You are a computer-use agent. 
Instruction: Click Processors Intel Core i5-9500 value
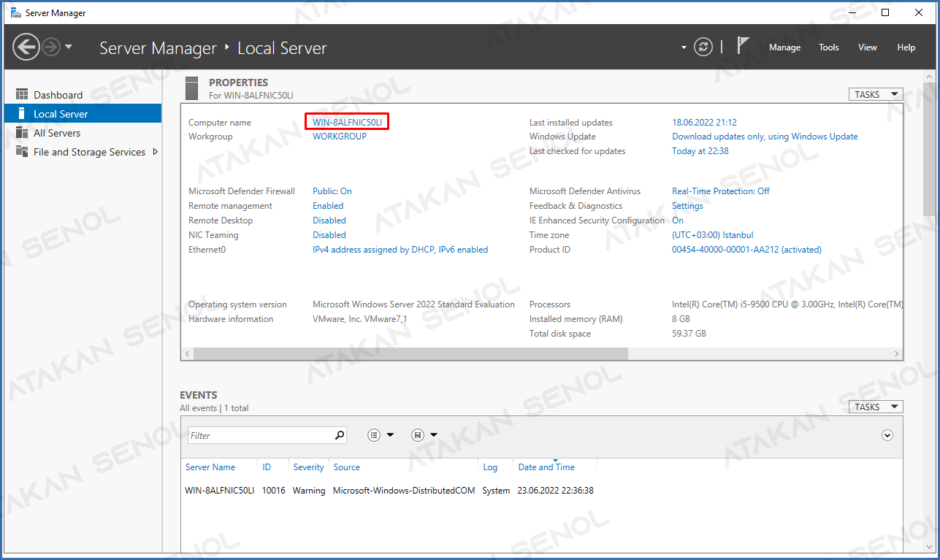pos(787,304)
